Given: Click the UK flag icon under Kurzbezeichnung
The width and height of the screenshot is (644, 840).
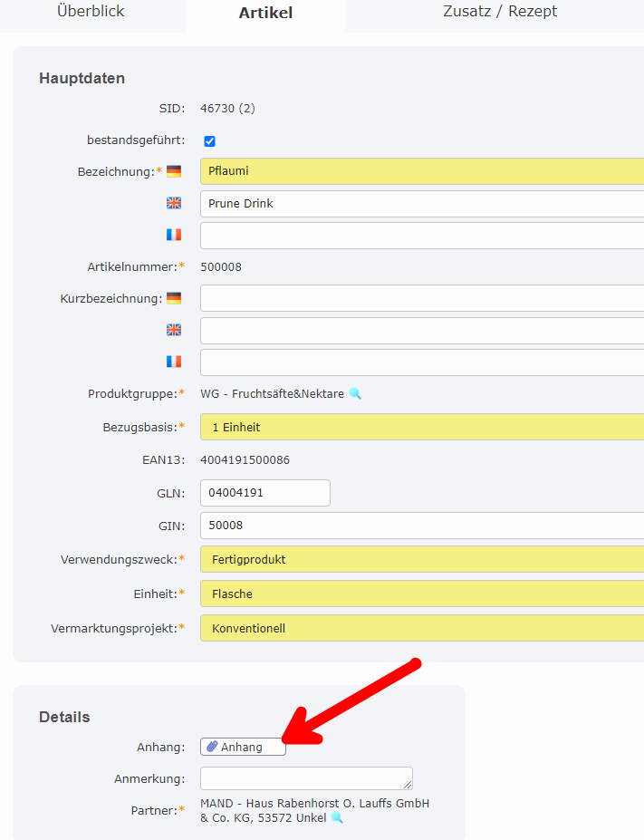Looking at the screenshot, I should (174, 330).
